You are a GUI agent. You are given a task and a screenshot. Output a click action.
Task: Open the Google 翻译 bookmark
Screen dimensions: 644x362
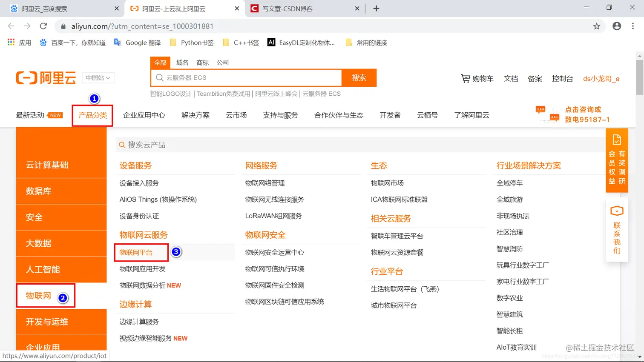137,43
